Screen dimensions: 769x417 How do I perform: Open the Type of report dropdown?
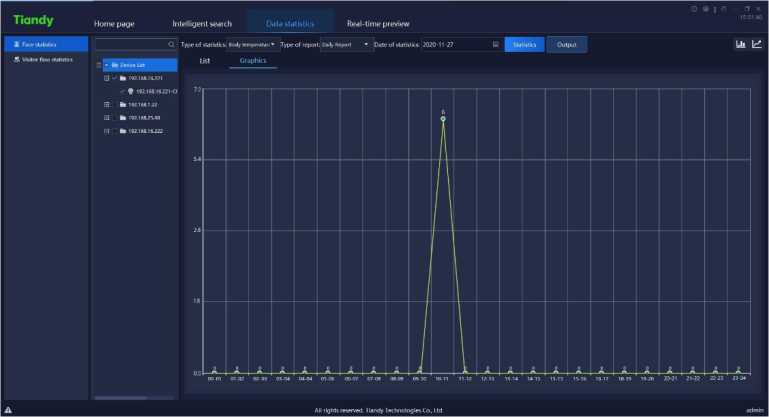coord(345,45)
